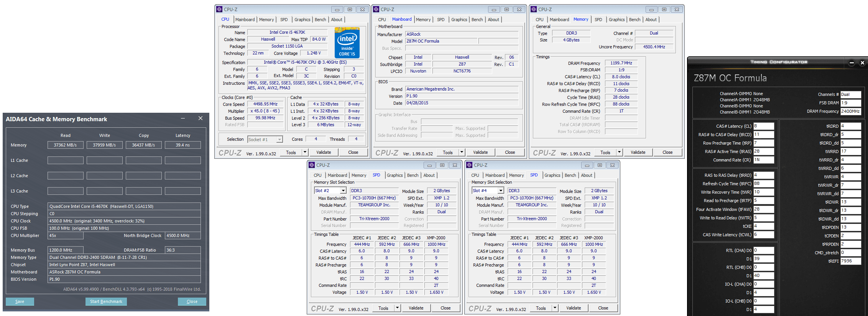The height and width of the screenshot is (316, 868).
Task: Click the Threads value in the Intel Core i5 4670K window
Action: [x=356, y=139]
